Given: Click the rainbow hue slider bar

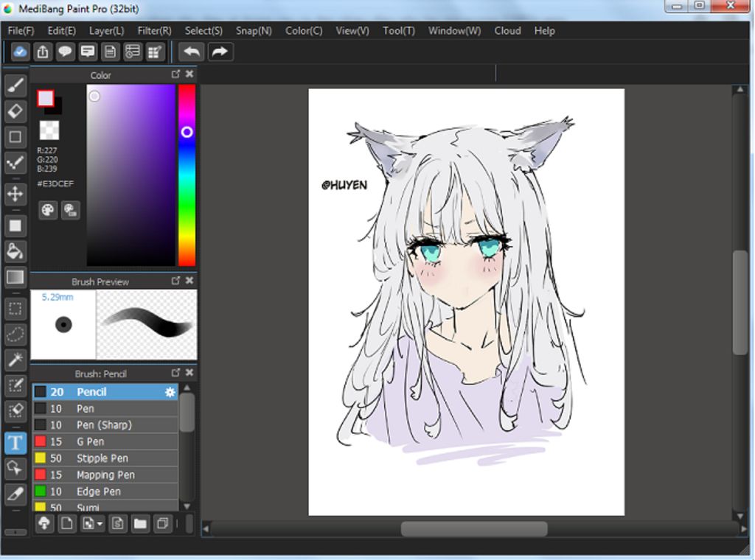Looking at the screenshot, I should point(187,175).
